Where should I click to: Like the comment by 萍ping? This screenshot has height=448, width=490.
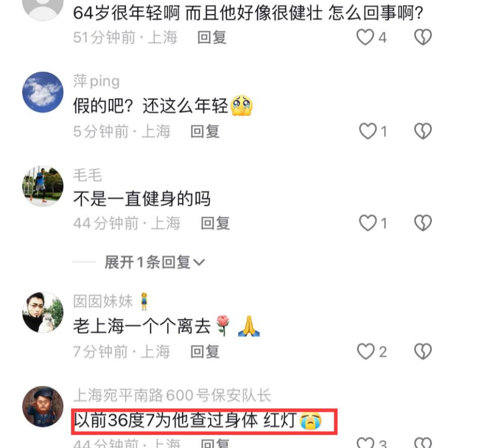[368, 131]
